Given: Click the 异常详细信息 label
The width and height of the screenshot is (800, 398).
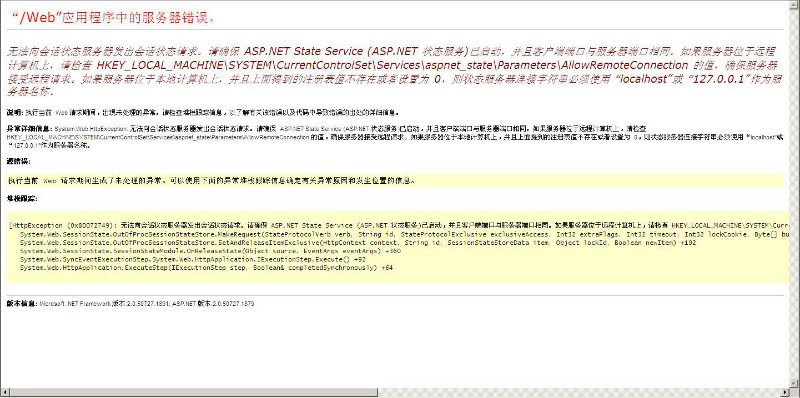Looking at the screenshot, I should tap(30, 130).
